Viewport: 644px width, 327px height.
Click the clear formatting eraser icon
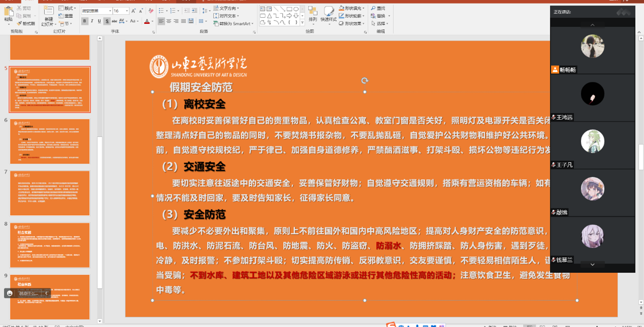[x=151, y=11]
